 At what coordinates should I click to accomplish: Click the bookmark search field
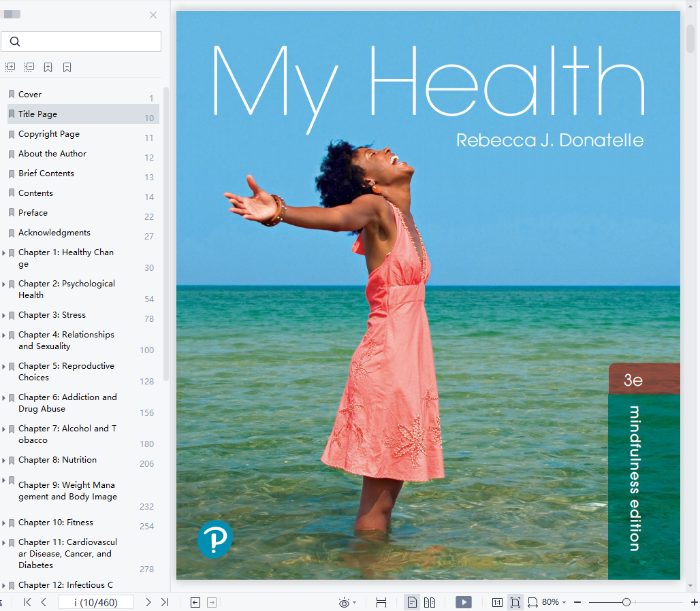81,42
